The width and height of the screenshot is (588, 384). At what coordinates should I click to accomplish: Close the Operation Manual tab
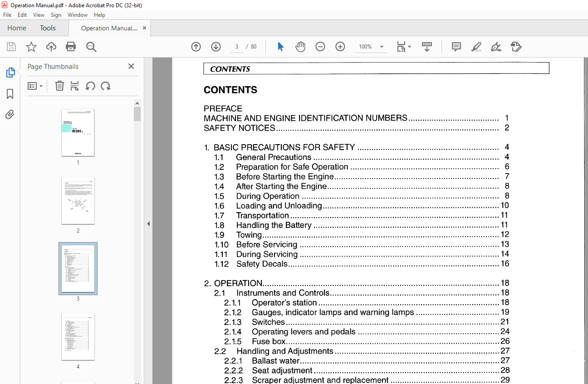144,28
